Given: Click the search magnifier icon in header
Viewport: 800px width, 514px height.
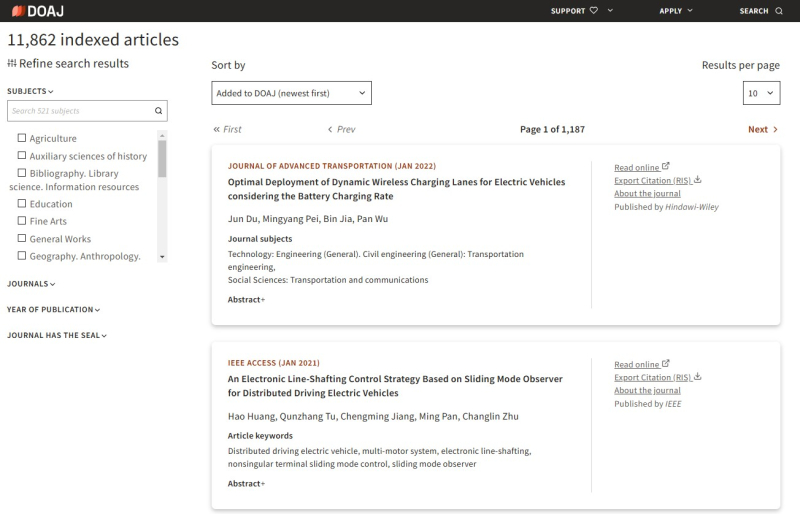Looking at the screenshot, I should click(x=779, y=11).
